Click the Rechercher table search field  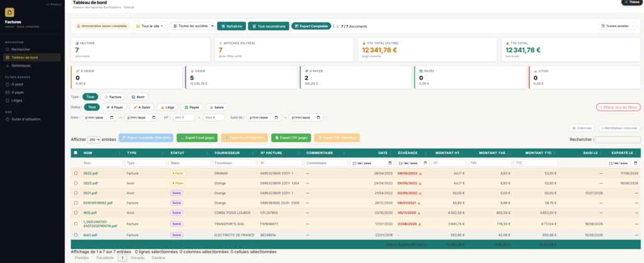[x=618, y=140]
